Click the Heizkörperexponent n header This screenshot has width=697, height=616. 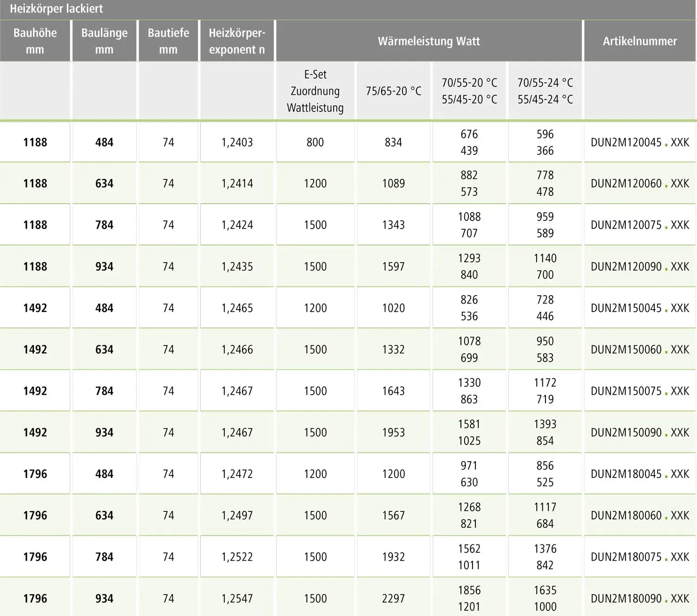(x=237, y=41)
